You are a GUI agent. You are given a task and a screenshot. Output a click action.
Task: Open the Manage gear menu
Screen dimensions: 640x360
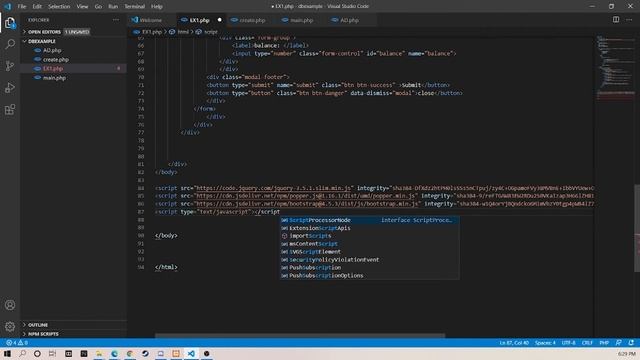[x=10, y=326]
